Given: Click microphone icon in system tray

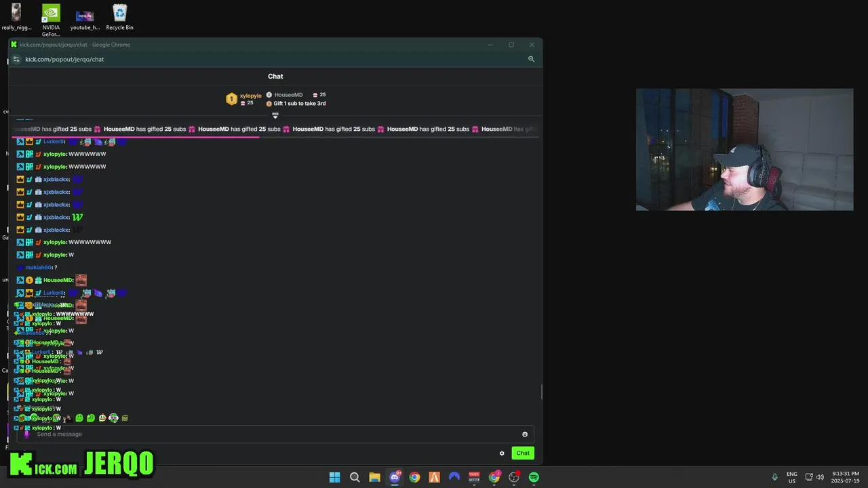Looking at the screenshot, I should [x=774, y=477].
